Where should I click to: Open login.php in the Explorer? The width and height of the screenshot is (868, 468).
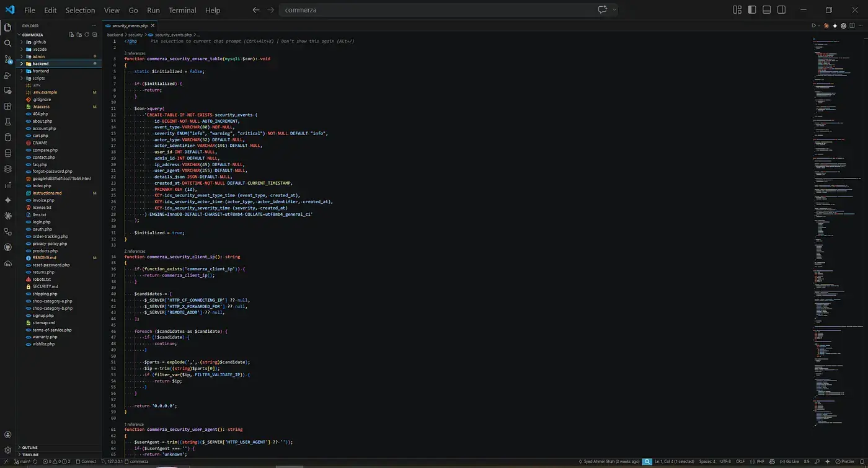pos(42,222)
